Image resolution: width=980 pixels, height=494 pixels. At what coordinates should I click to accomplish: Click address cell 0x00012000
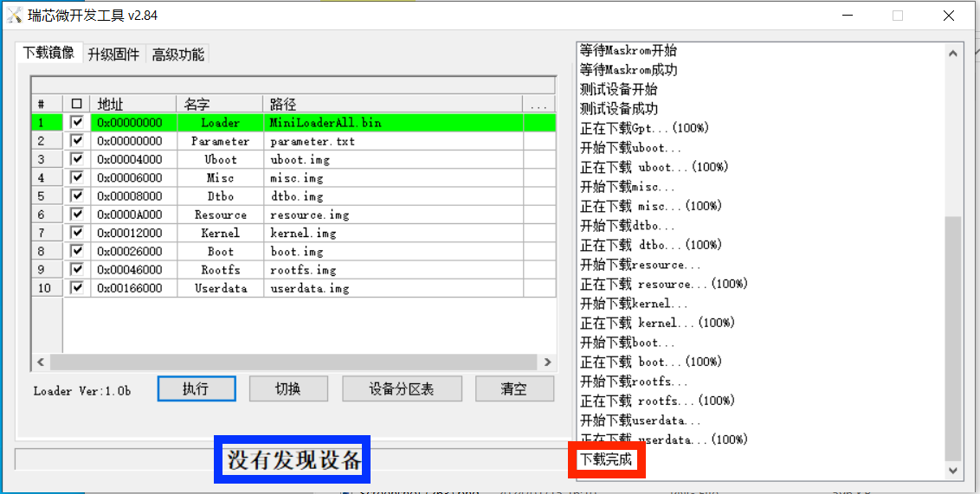point(133,233)
